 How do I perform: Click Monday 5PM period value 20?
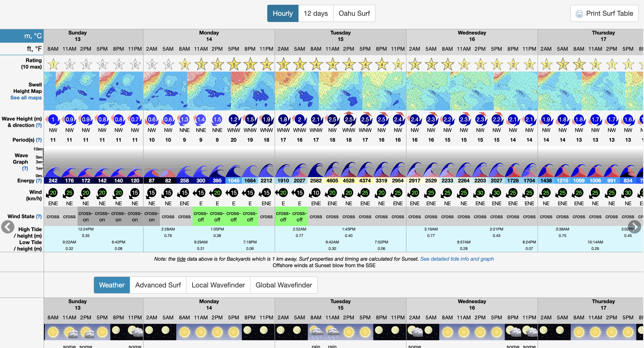point(233,140)
